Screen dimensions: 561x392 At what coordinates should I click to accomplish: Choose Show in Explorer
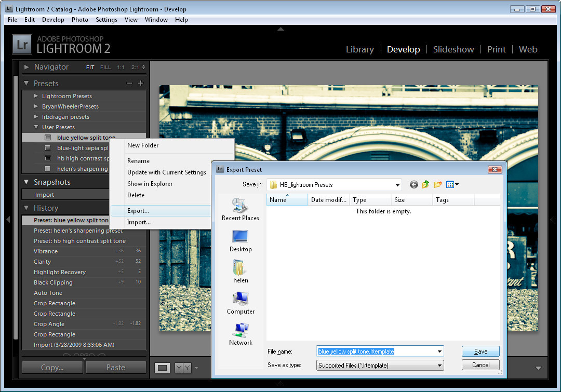coord(150,184)
